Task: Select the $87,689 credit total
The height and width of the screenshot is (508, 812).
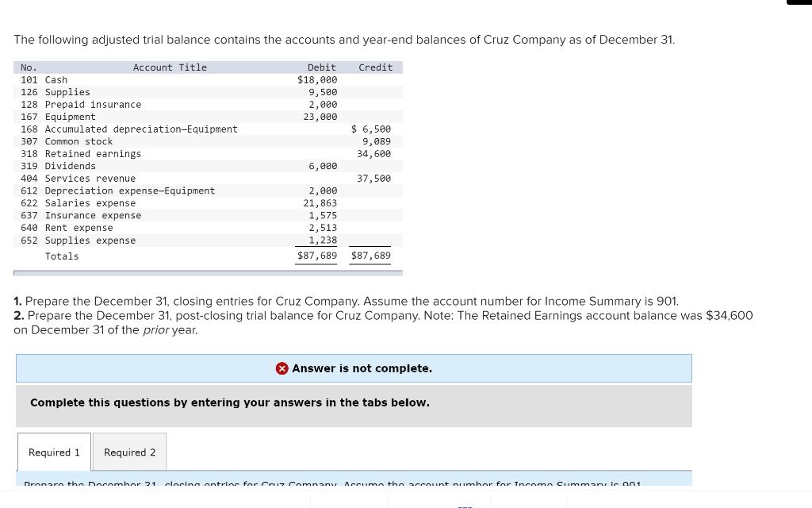Action: pos(371,256)
